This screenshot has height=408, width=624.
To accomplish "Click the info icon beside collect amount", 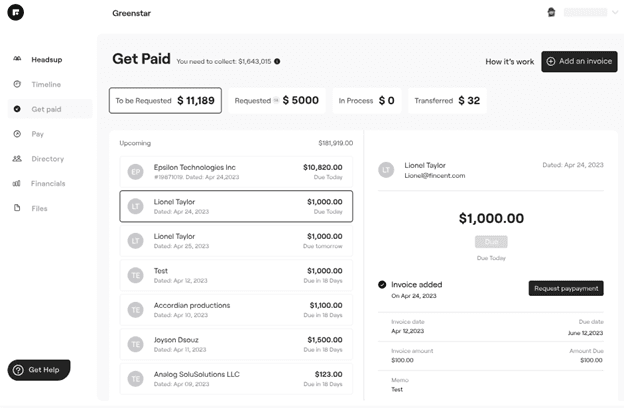I will click(277, 61).
